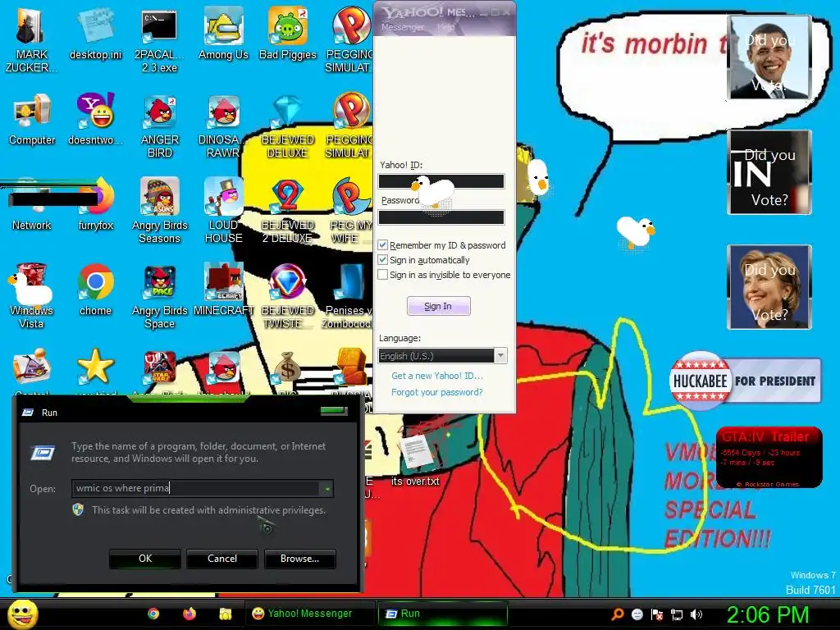
Task: Open the LOUD HOUSE shortcut
Action: pos(223,211)
